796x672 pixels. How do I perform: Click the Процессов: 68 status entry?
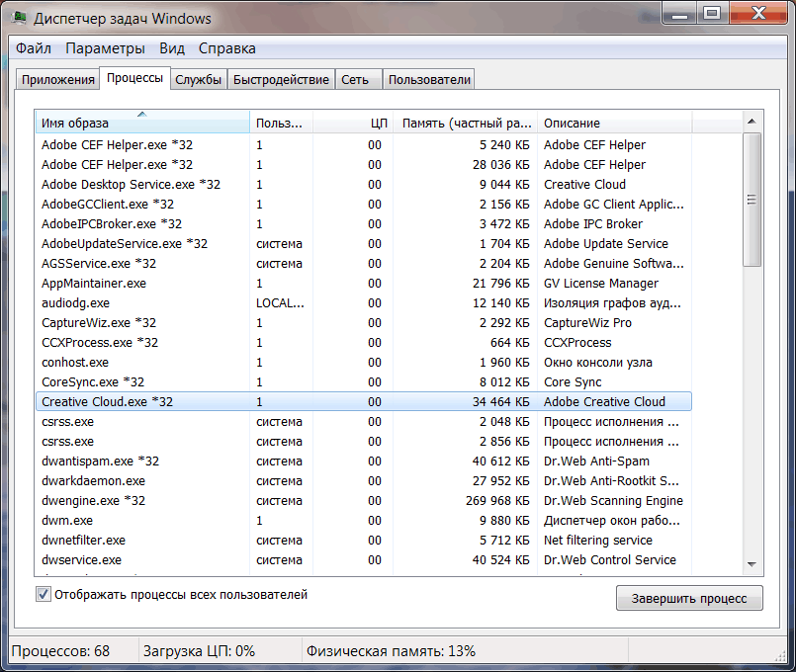60,651
